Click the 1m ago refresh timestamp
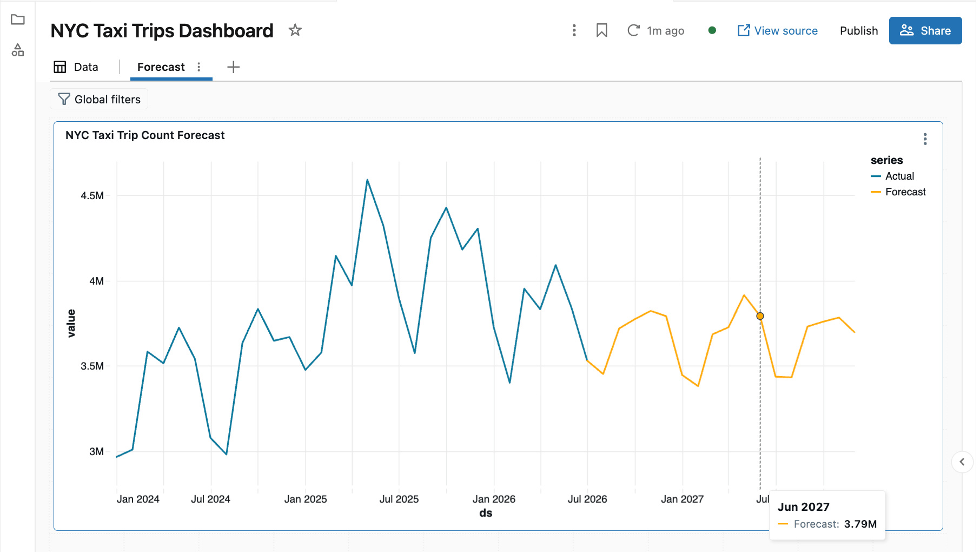 666,31
